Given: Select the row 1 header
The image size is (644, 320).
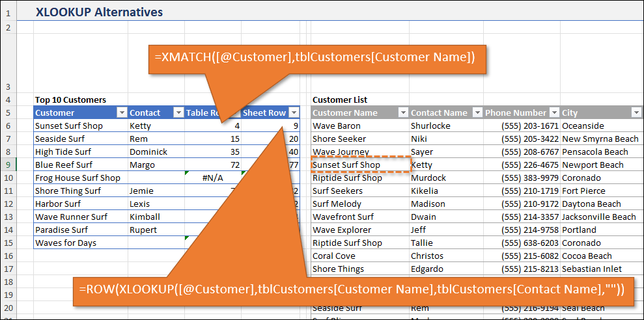Looking at the screenshot, I should (x=7, y=12).
